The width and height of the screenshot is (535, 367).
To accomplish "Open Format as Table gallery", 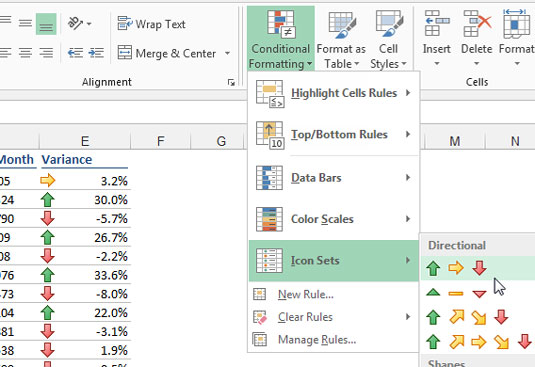I will (341, 39).
